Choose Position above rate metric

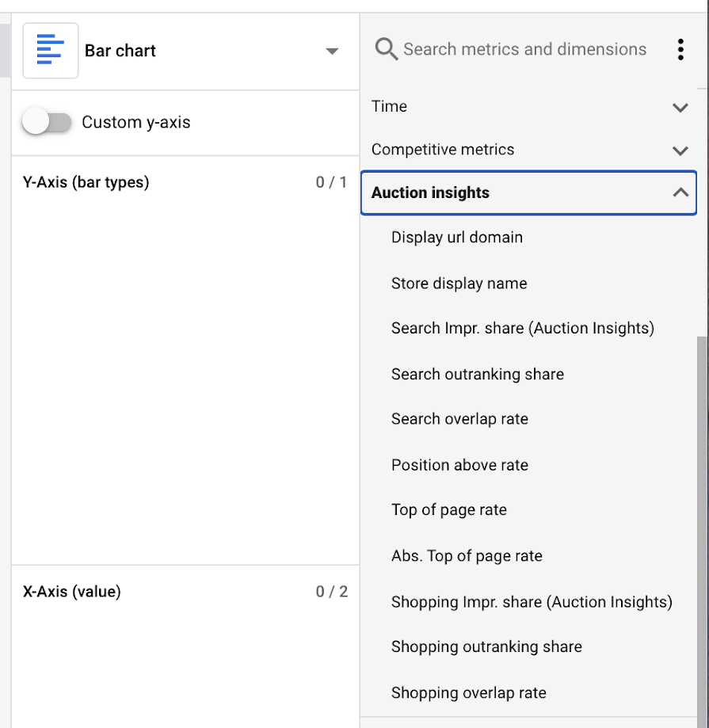point(459,465)
